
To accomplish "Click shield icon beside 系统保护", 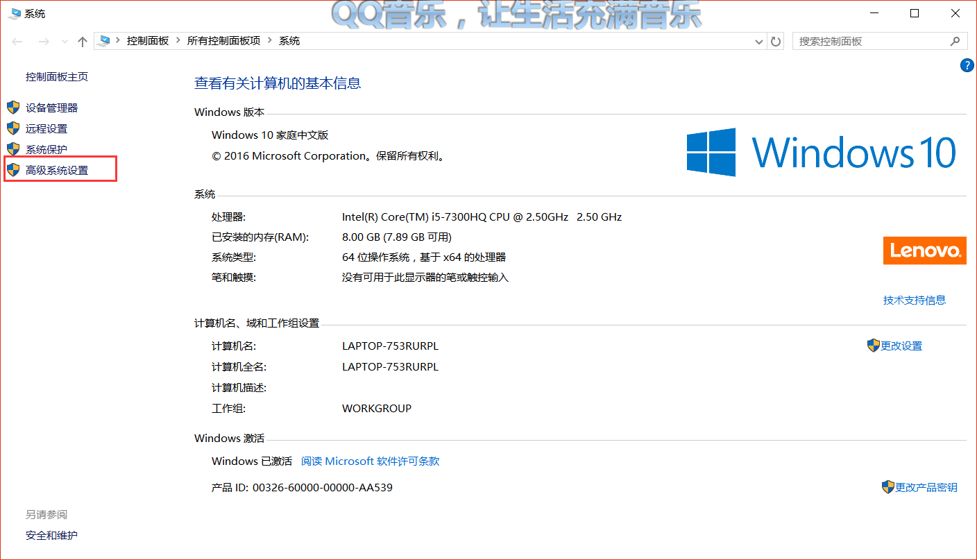I will click(13, 149).
